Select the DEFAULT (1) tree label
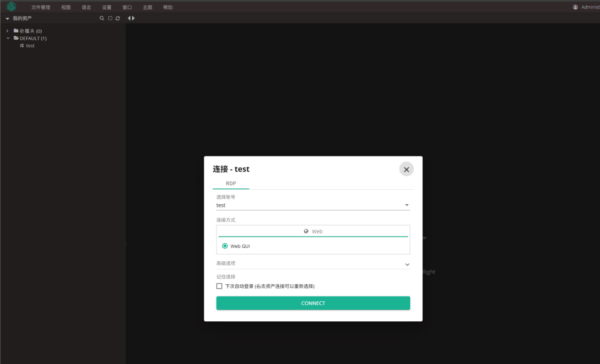The width and height of the screenshot is (600, 364). coord(33,38)
